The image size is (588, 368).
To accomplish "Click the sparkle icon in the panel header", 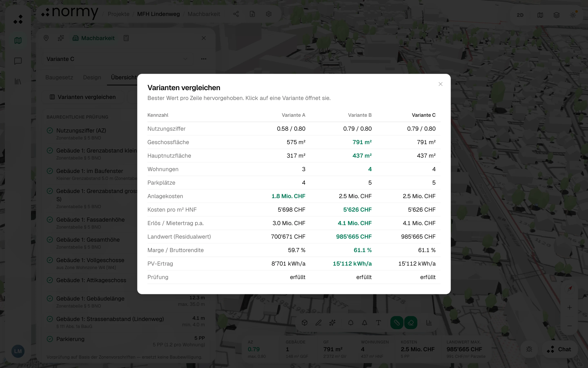I will [x=61, y=38].
